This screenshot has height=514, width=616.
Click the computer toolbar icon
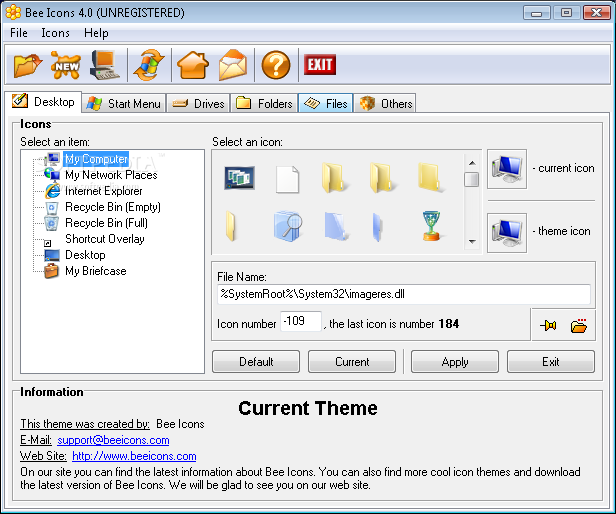[104, 65]
